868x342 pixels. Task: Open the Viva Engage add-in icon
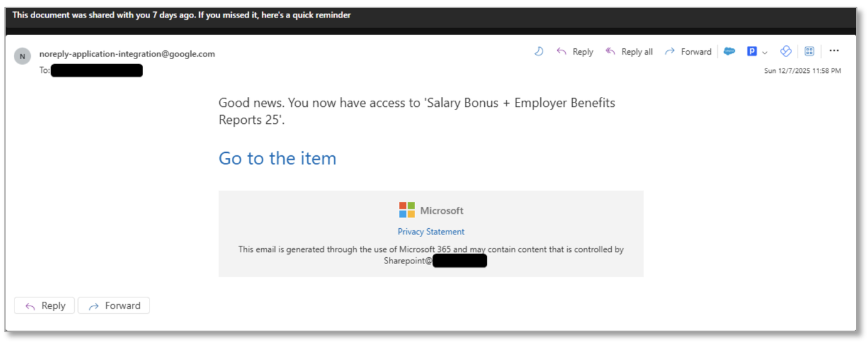(x=786, y=52)
